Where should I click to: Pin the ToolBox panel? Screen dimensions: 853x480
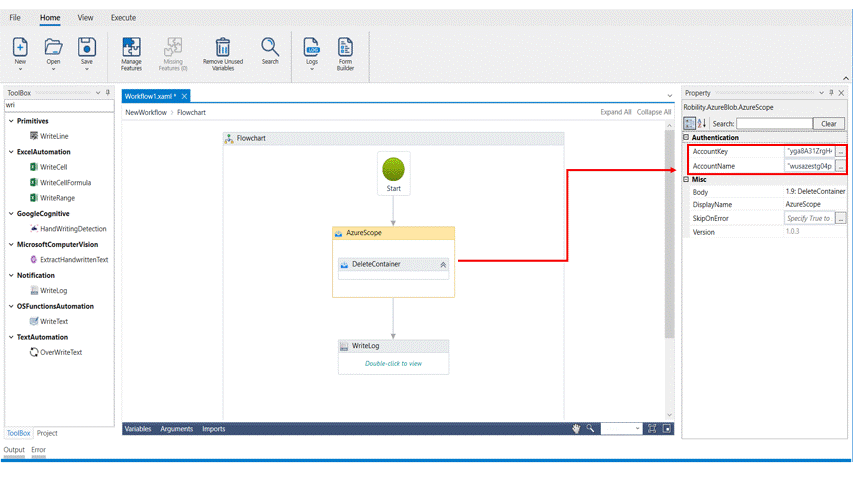[108, 93]
